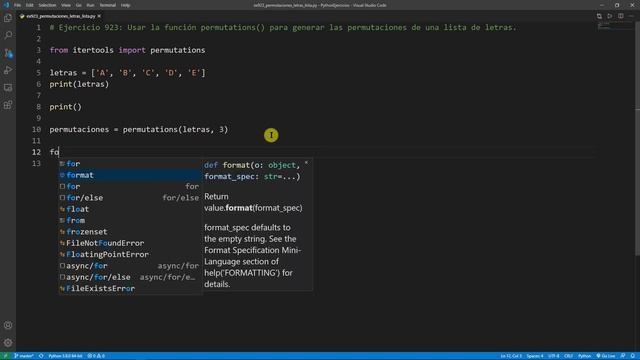The image size is (640, 360).
Task: Click the Ejercicio 923 comment line
Action: (x=283, y=27)
